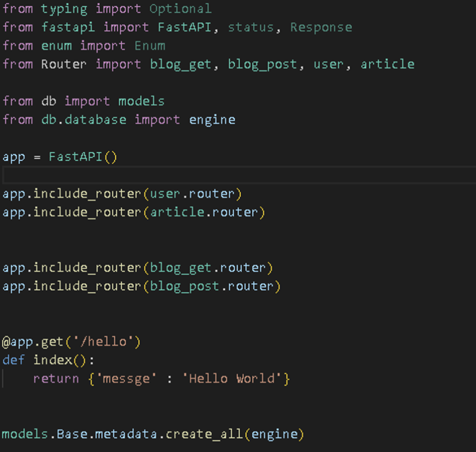Place cursor on 'Enum' class import
Screen dimensions: 476x452
150,46
